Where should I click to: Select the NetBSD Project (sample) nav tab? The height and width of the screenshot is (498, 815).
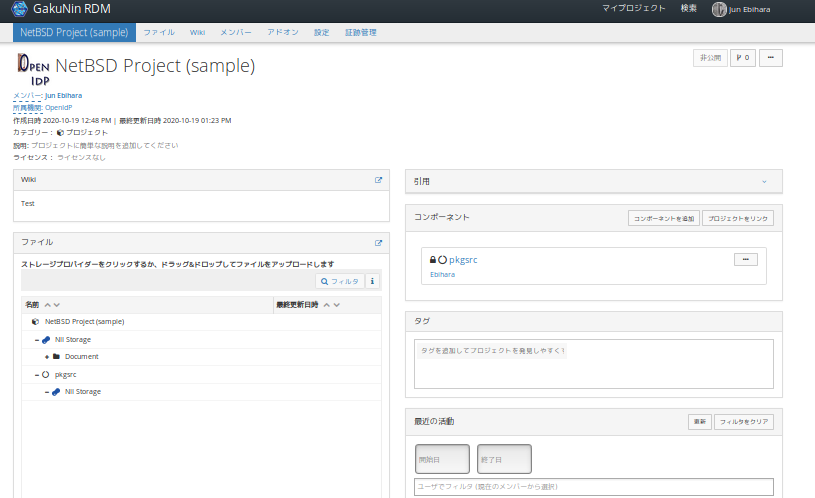click(x=74, y=32)
